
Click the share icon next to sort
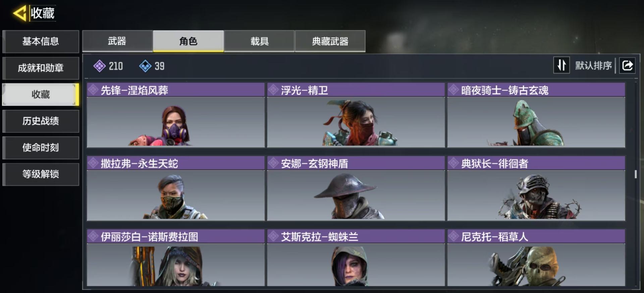pyautogui.click(x=627, y=65)
